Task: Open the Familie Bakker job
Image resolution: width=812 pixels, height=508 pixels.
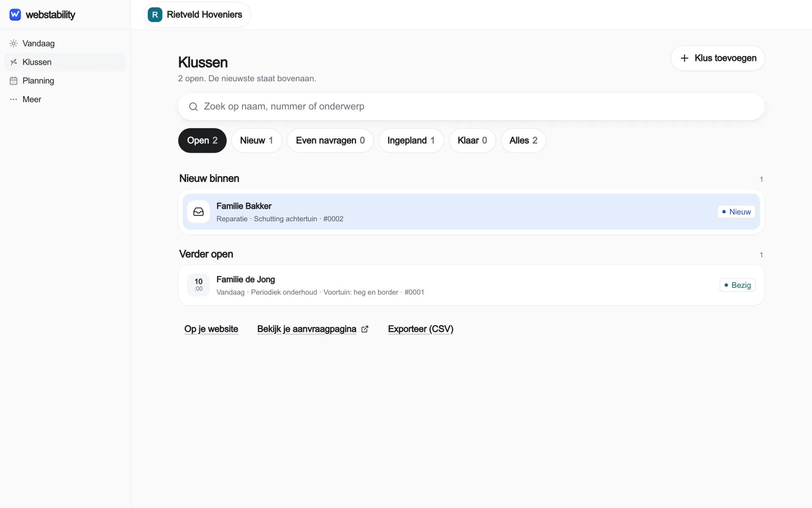Action: point(471,212)
